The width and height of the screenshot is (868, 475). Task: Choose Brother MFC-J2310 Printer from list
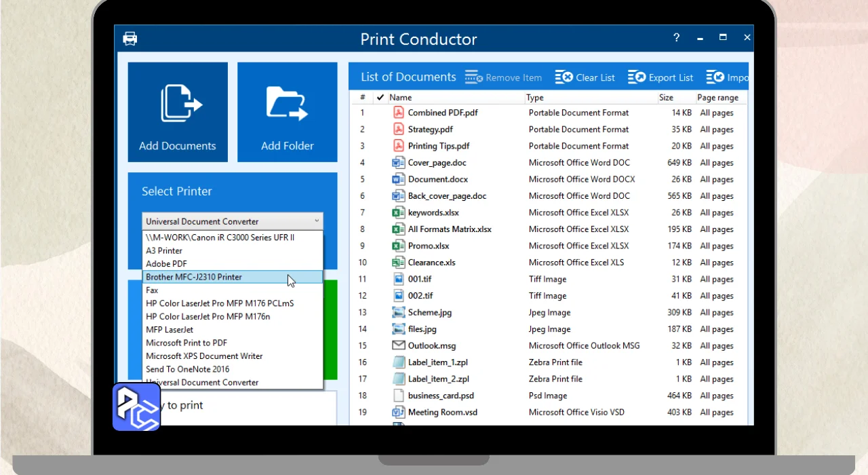(194, 277)
